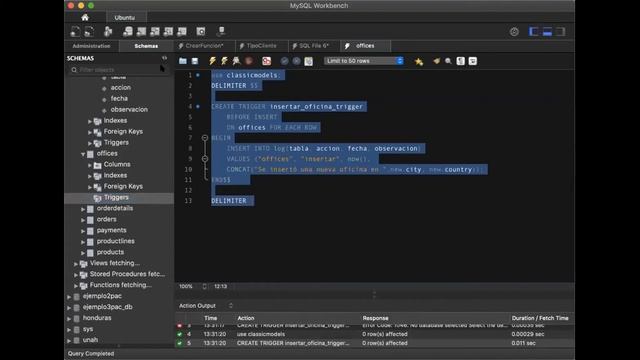Execute statement under the cursor
The image size is (640, 360).
(224, 61)
